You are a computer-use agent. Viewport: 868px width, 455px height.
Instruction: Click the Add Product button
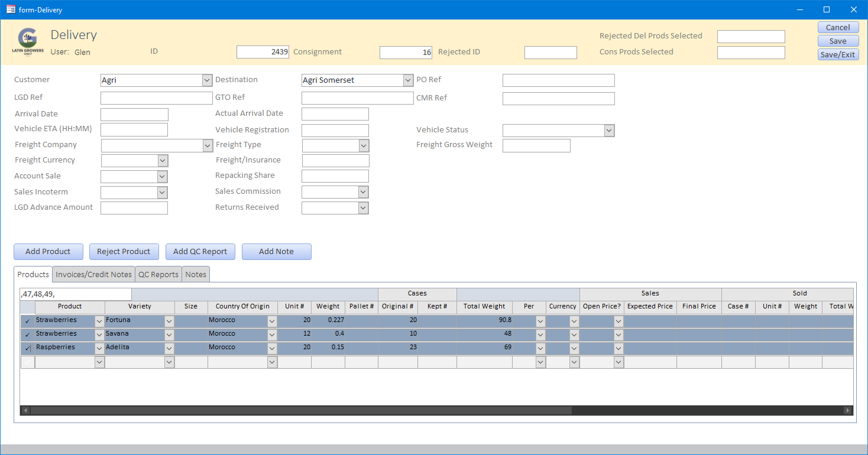pos(48,252)
